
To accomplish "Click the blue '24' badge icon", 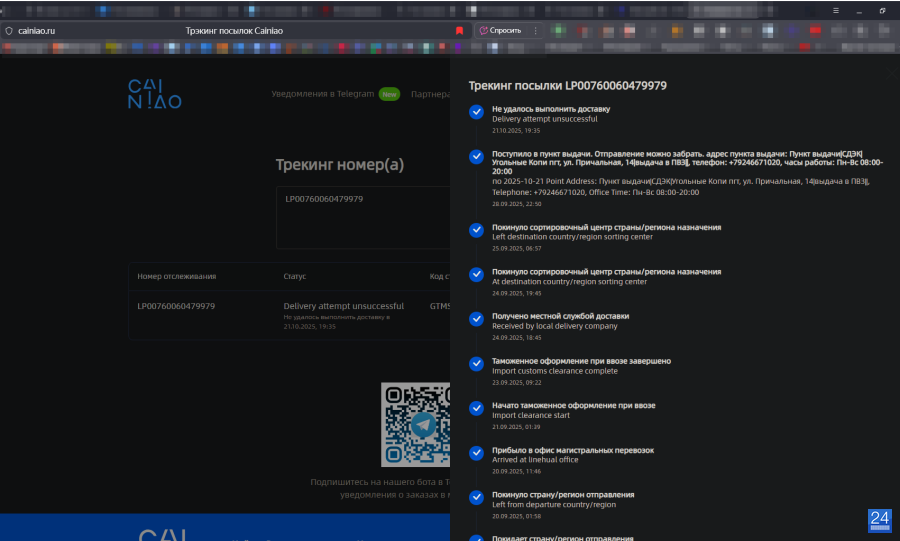I will [879, 518].
